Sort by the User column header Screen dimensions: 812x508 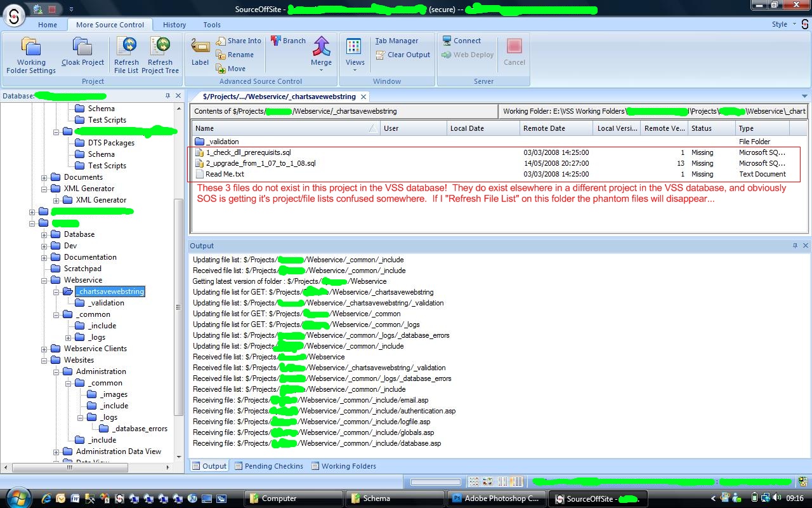(414, 128)
